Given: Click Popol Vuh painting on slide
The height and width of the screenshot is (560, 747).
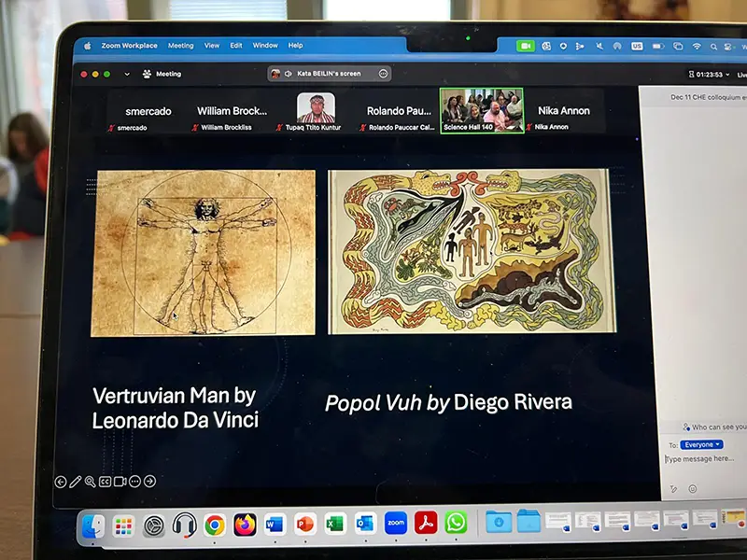Looking at the screenshot, I should (472, 251).
